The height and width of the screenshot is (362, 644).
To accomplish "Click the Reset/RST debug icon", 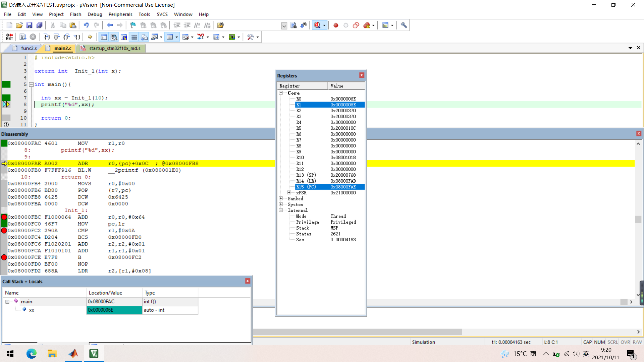I will pos(9,37).
